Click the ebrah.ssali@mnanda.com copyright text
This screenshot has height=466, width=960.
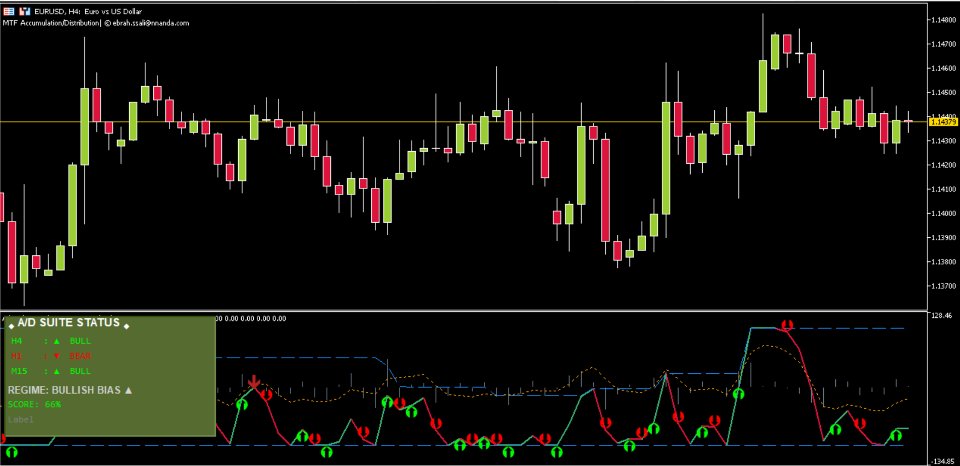pyautogui.click(x=146, y=23)
